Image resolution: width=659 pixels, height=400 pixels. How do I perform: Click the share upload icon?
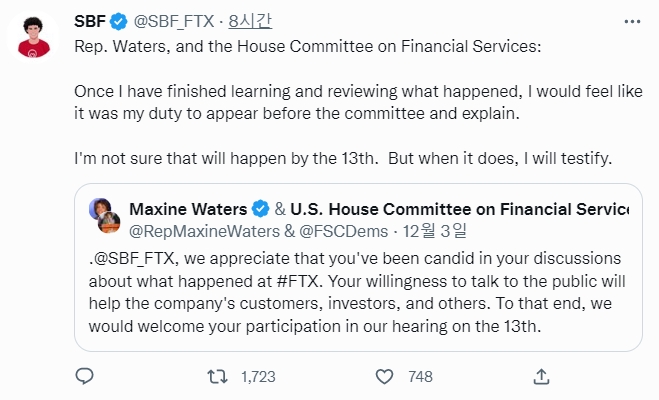(541, 376)
